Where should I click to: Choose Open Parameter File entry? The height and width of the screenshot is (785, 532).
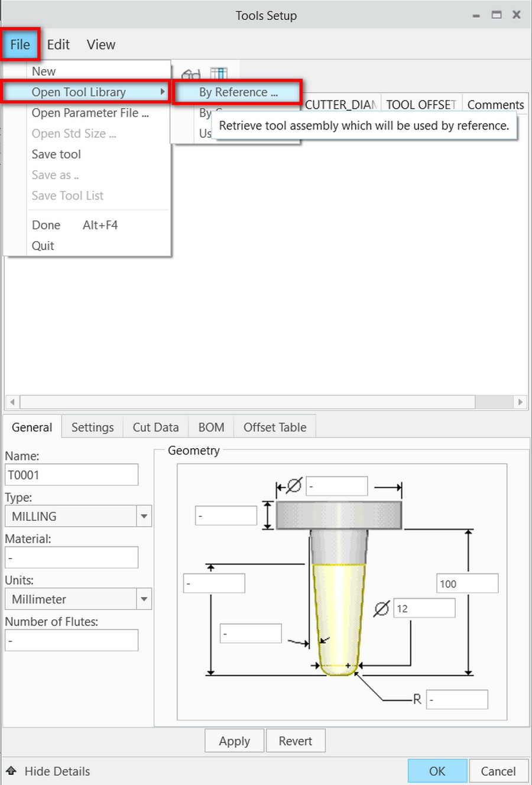[90, 113]
